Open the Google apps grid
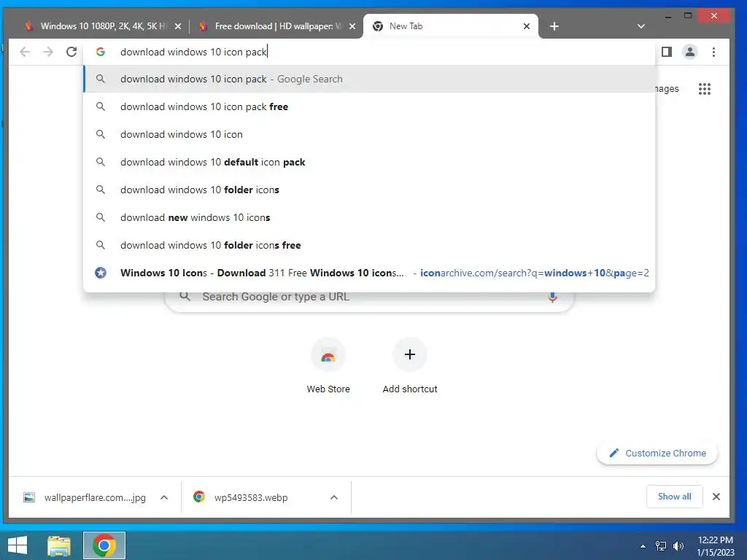 [705, 89]
